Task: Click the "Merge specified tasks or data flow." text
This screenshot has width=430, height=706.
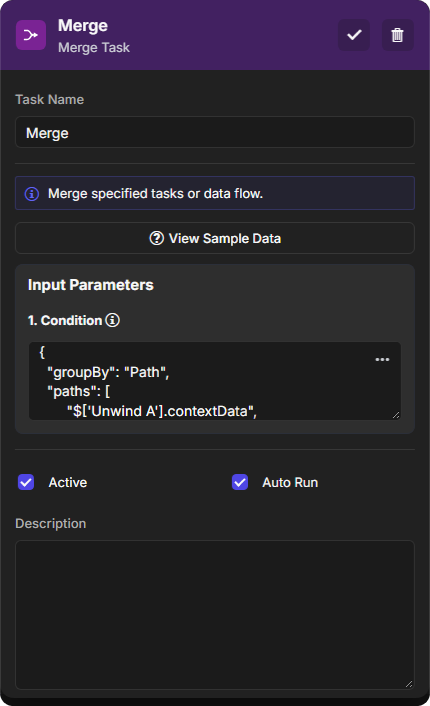Action: tap(155, 194)
